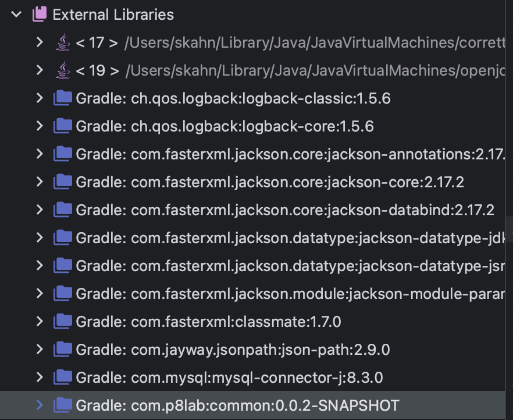Click the library icon of logback-classic:1.5.6
513x420 pixels.
[63, 98]
